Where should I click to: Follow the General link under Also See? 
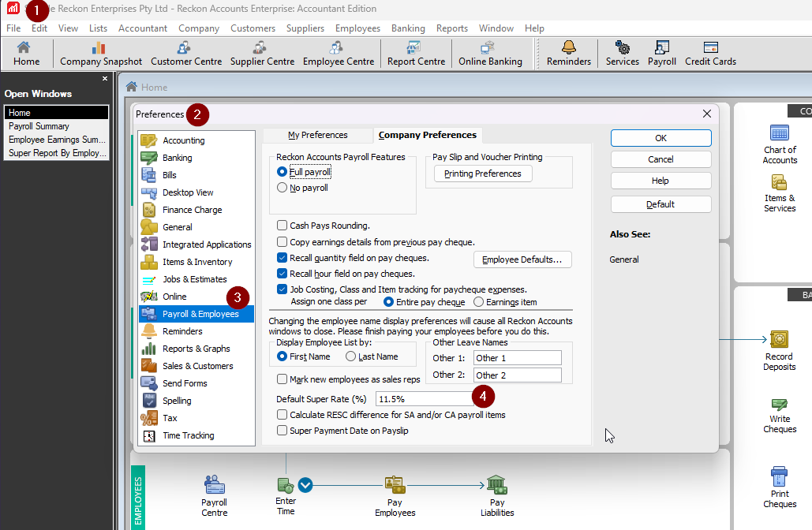[x=624, y=259]
